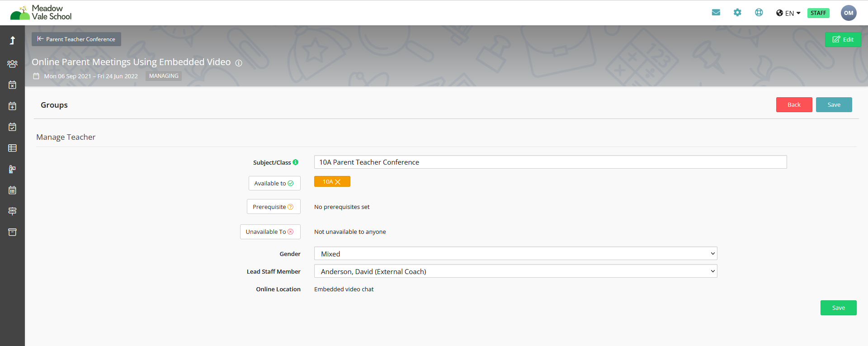Click the calendar with plus sidebar icon

[12, 106]
